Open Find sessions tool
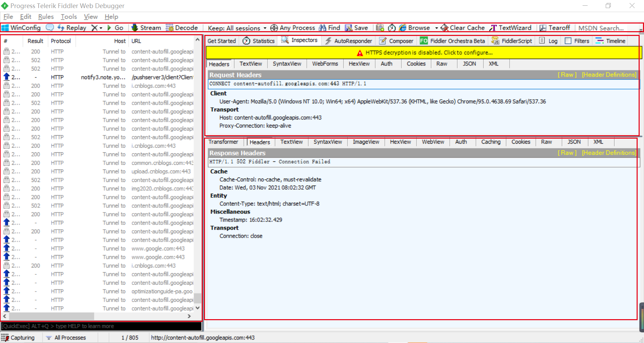 (x=330, y=28)
